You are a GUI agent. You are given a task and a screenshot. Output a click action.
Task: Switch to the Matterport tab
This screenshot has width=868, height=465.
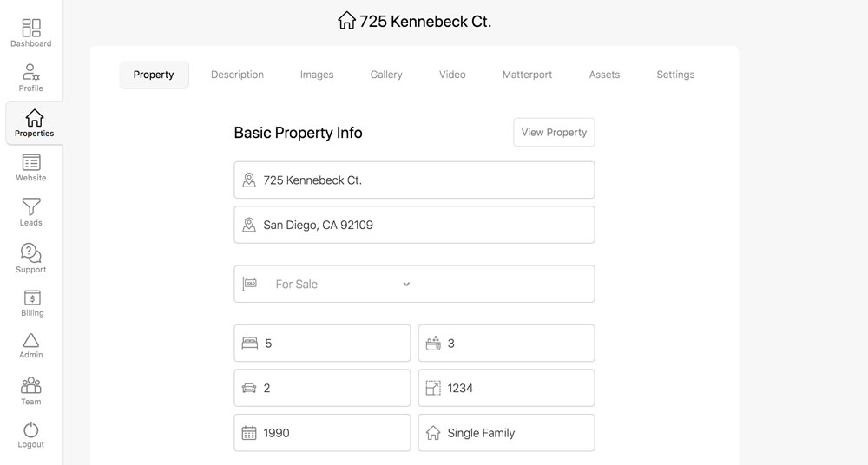[x=527, y=75]
